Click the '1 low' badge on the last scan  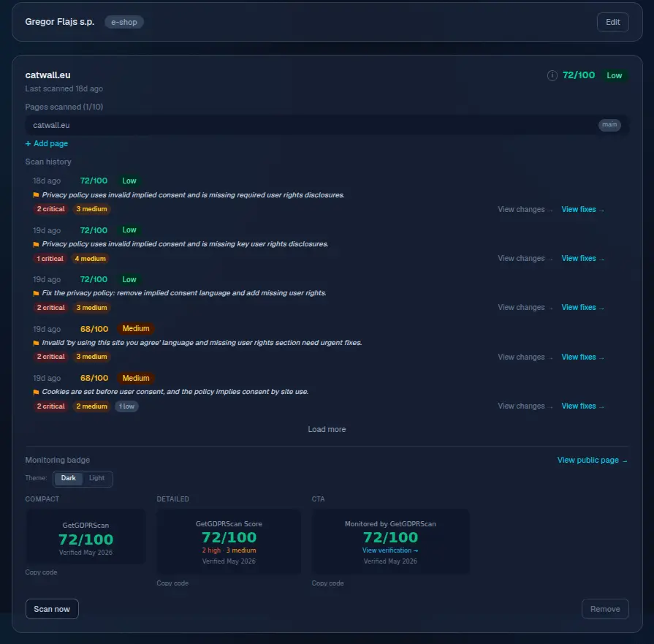click(x=127, y=406)
